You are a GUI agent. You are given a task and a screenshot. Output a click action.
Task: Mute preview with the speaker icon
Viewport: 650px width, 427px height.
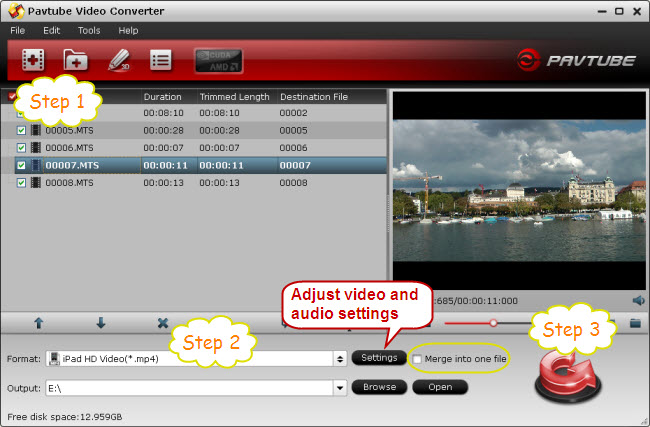pyautogui.click(x=638, y=301)
